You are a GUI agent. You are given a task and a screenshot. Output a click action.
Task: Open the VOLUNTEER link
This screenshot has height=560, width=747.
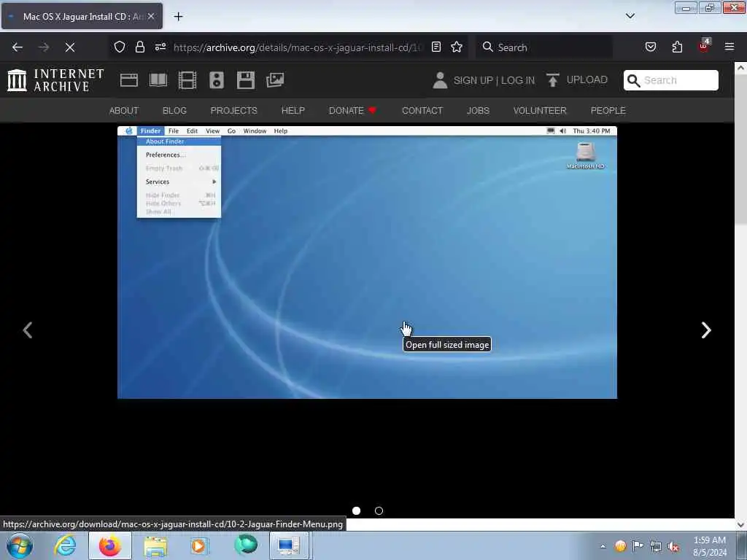click(540, 111)
